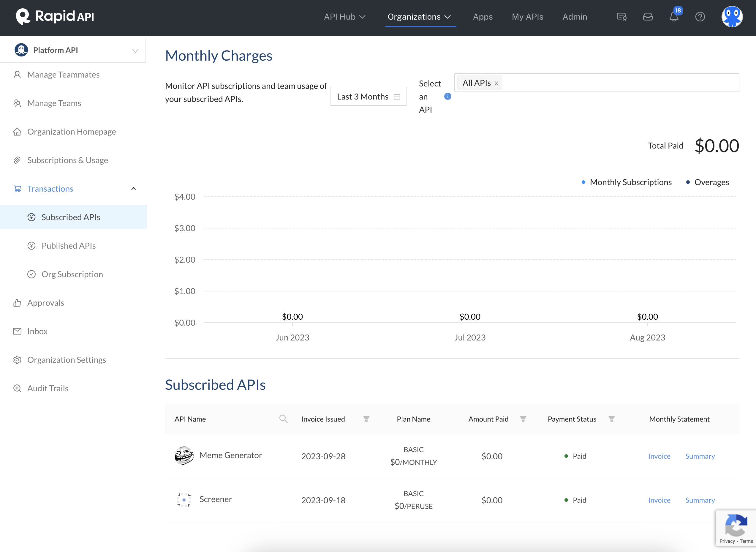Open Screener Summary link
This screenshot has width=756, height=552.
pyautogui.click(x=700, y=500)
